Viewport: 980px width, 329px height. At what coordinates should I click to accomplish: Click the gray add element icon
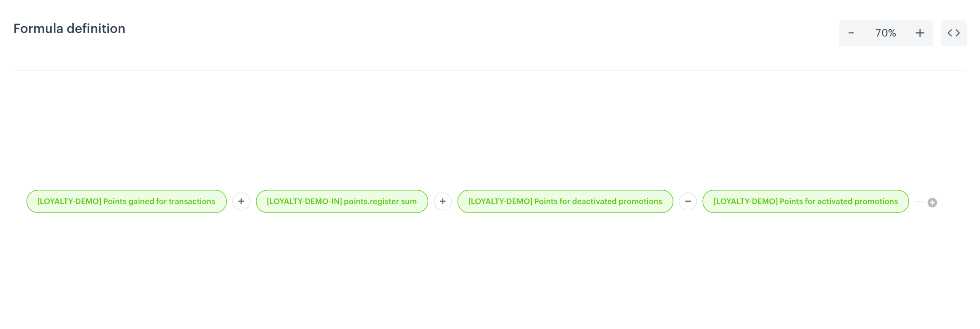click(x=932, y=203)
